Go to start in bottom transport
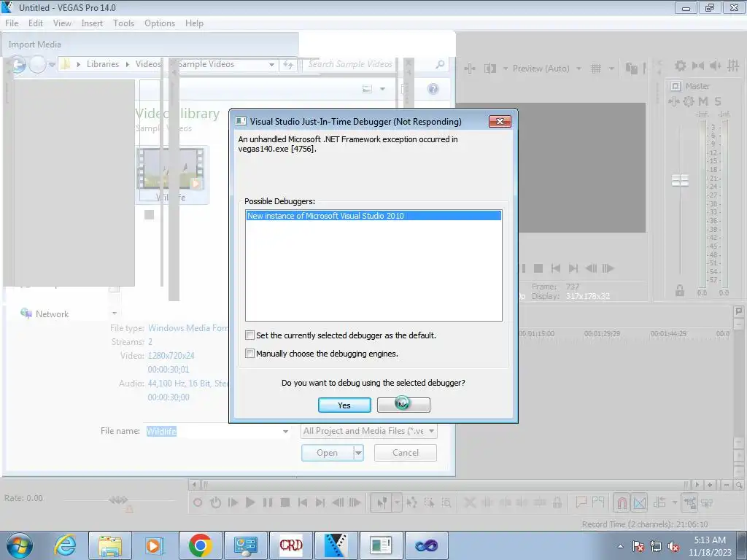This screenshot has width=747, height=560. tap(303, 502)
